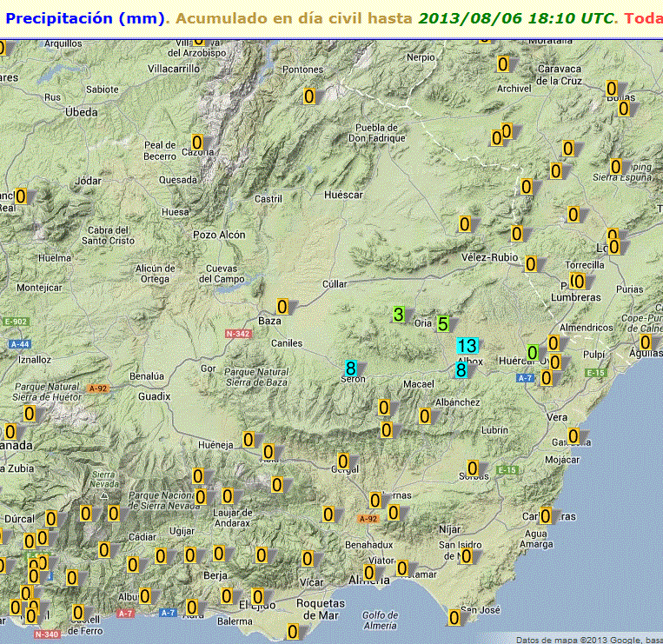Viewport: 663px width, 644px height.
Task: Click the cyan 13 mm marker above Albox
Action: point(467,346)
